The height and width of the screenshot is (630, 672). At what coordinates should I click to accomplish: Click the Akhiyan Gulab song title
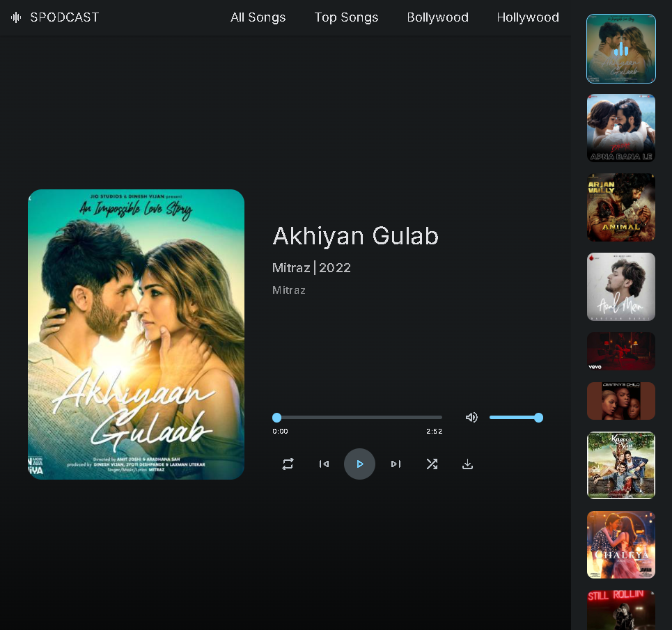[x=356, y=236]
